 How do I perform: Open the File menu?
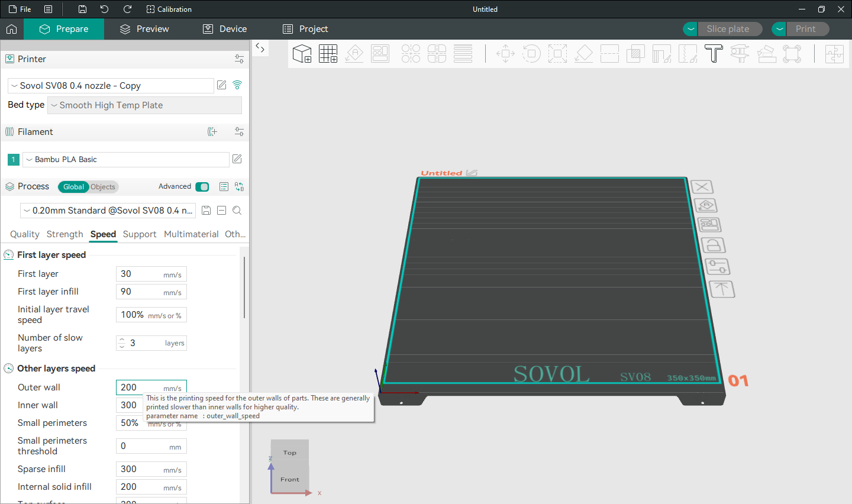pos(20,9)
